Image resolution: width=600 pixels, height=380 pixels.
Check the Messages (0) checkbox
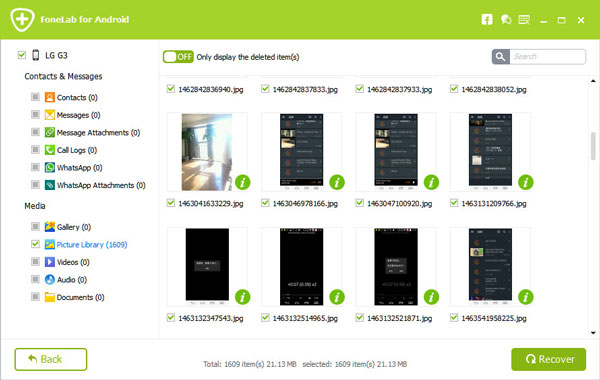tap(35, 114)
